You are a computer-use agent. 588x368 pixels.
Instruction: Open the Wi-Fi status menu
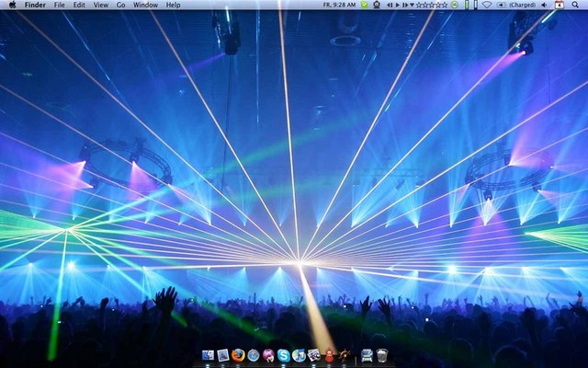(487, 5)
